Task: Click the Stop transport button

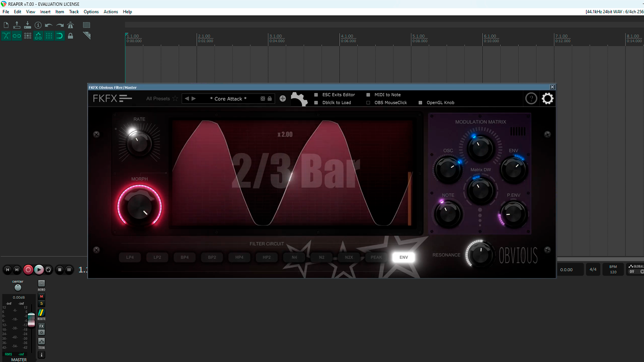Action: (59, 270)
